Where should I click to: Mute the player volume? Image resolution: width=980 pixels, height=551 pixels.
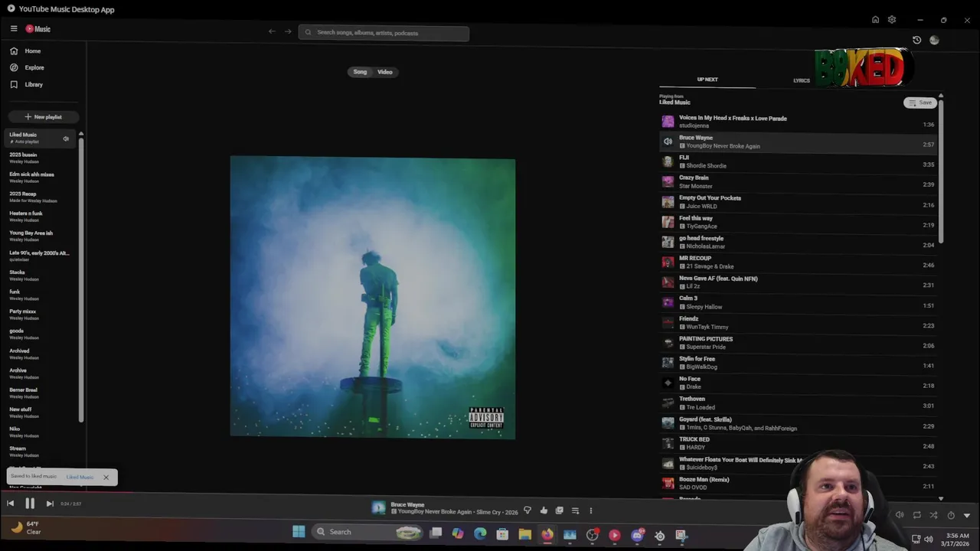[x=900, y=515]
